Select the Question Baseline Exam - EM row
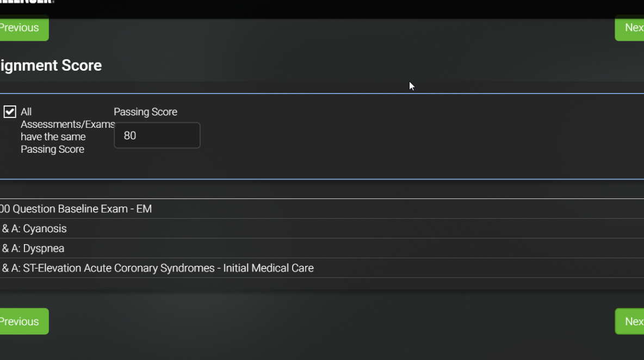Image resolution: width=644 pixels, height=360 pixels. click(322, 209)
